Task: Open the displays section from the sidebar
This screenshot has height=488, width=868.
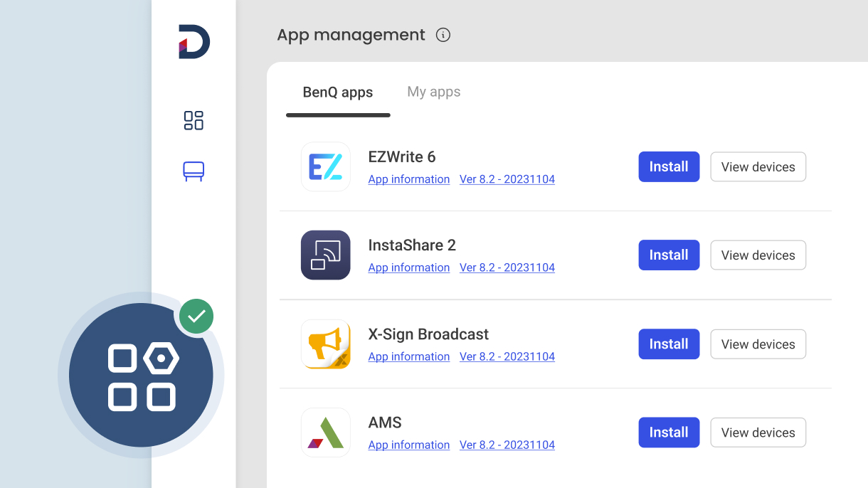Action: coord(193,171)
